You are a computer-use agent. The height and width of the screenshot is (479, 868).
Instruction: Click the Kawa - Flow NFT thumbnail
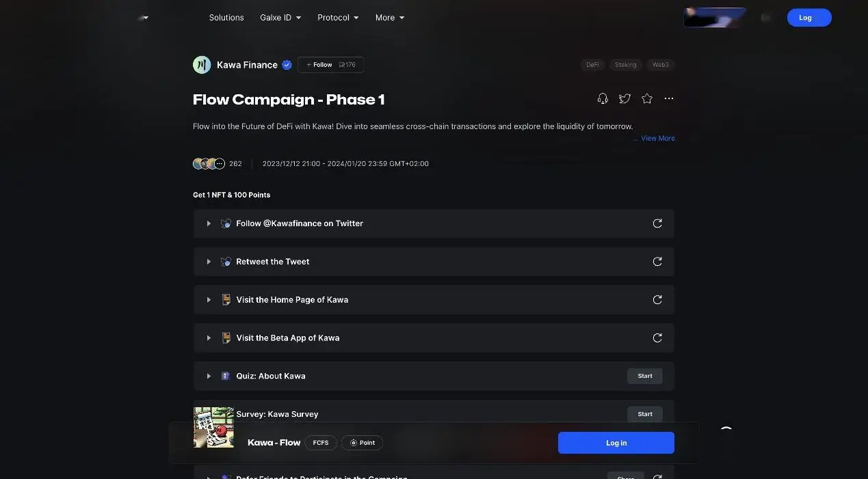click(213, 428)
